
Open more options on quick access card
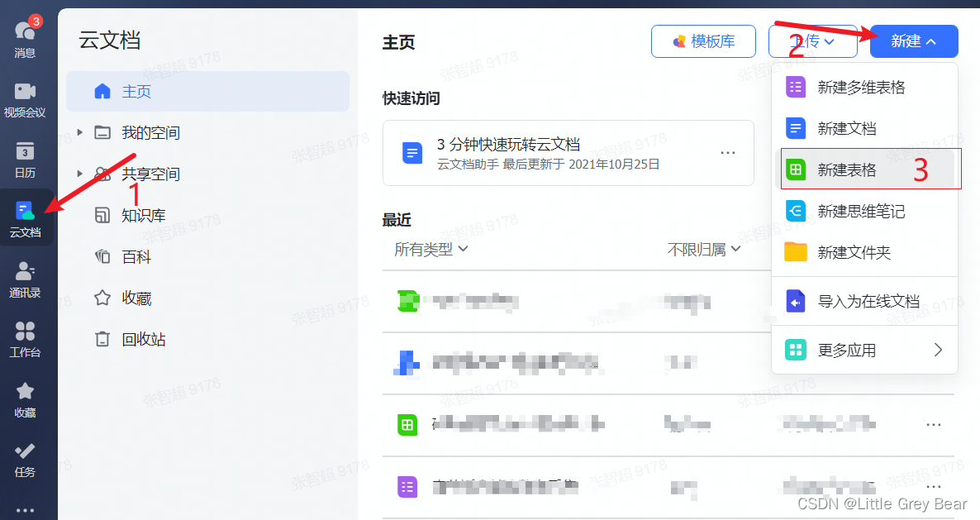tap(727, 153)
